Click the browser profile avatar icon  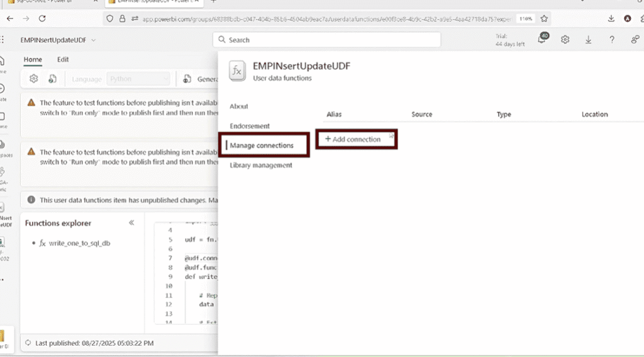(x=628, y=18)
